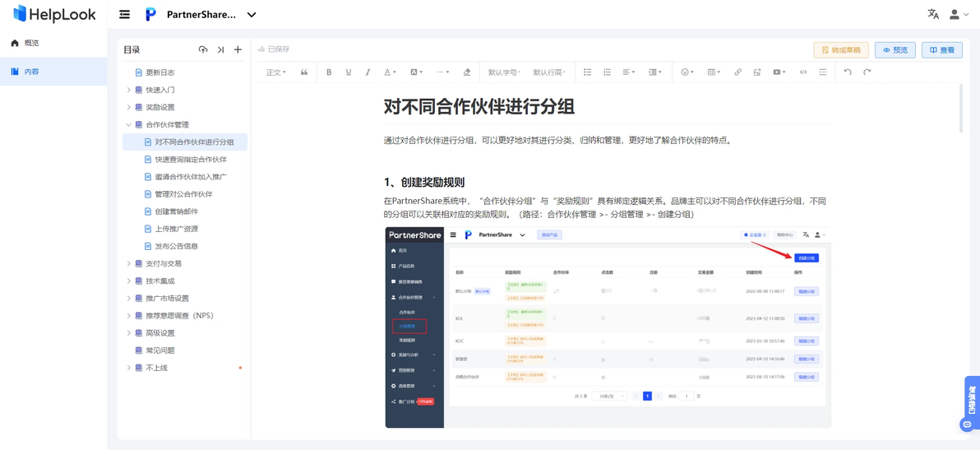Undo the last edit
The width and height of the screenshot is (980, 450).
[848, 72]
